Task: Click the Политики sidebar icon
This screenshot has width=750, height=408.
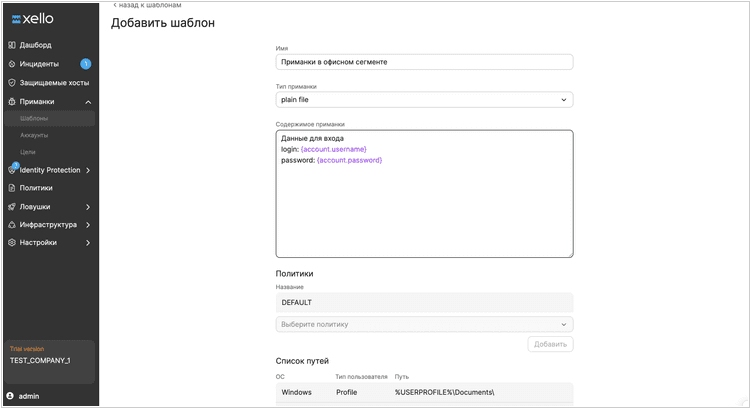Action: [x=12, y=188]
